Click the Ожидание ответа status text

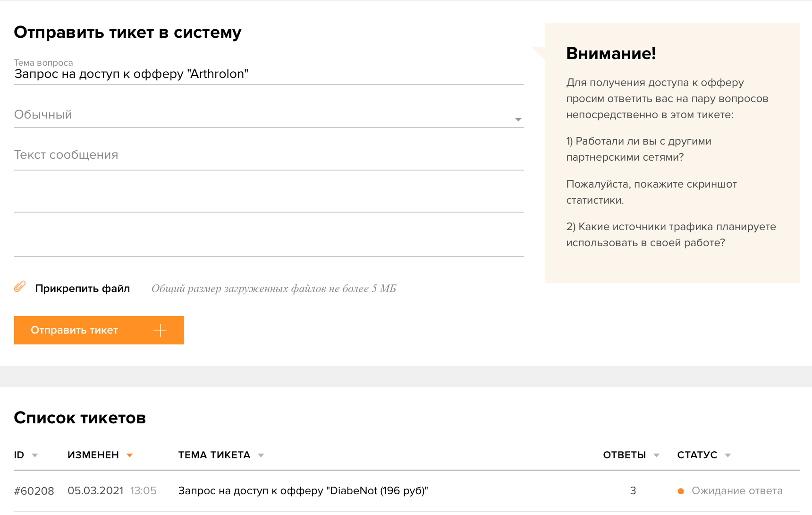pos(736,491)
